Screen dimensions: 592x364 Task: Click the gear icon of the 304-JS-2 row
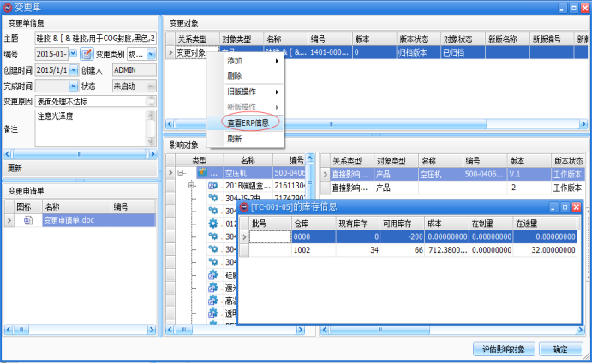(x=213, y=198)
